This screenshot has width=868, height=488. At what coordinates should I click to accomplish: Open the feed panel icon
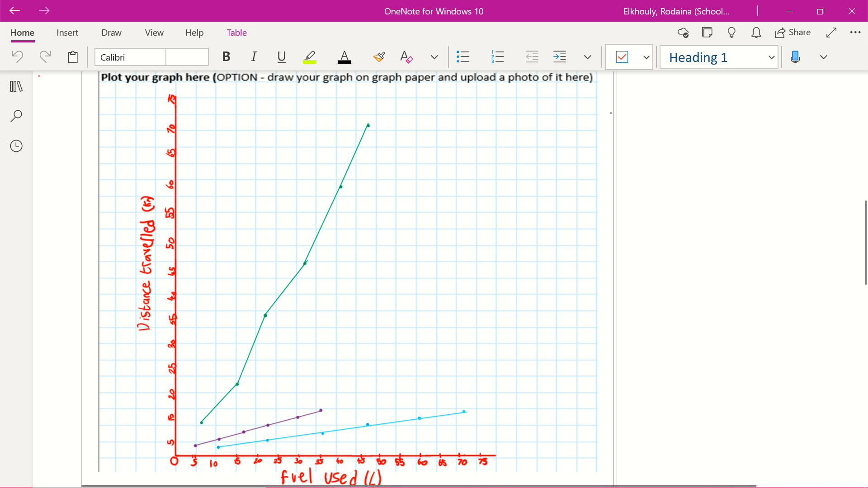point(707,33)
